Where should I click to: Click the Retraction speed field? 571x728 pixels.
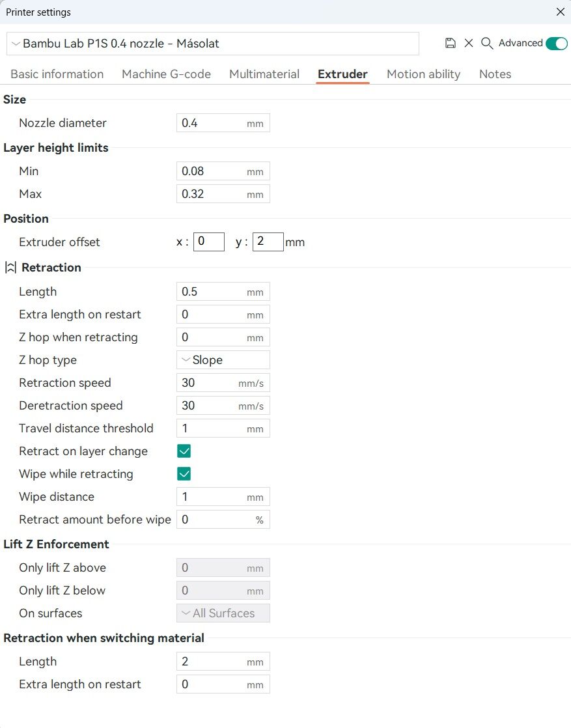click(223, 383)
